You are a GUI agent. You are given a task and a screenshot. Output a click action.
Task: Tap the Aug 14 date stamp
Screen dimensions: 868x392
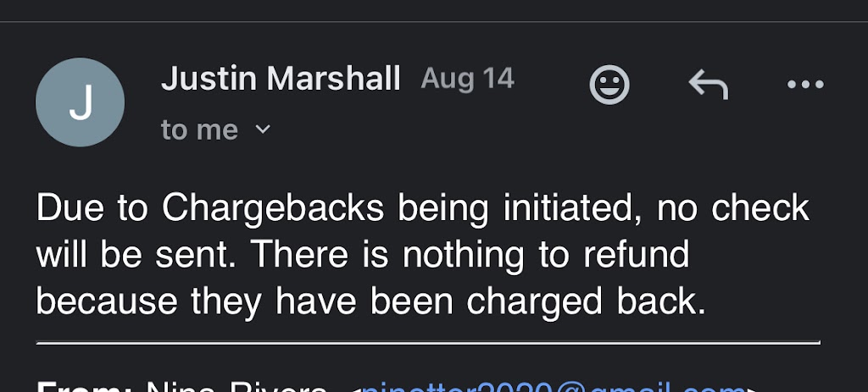coord(467,80)
